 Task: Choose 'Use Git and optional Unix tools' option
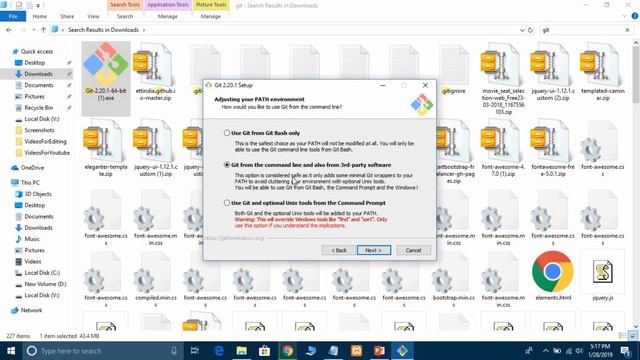227,203
